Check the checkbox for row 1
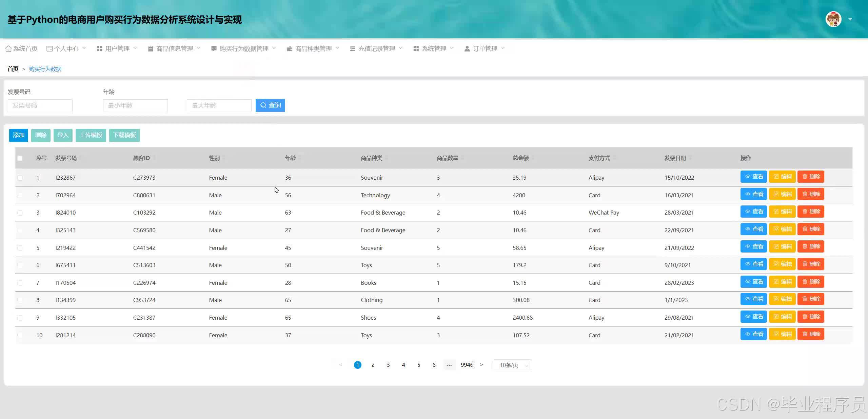The height and width of the screenshot is (419, 868). click(20, 178)
